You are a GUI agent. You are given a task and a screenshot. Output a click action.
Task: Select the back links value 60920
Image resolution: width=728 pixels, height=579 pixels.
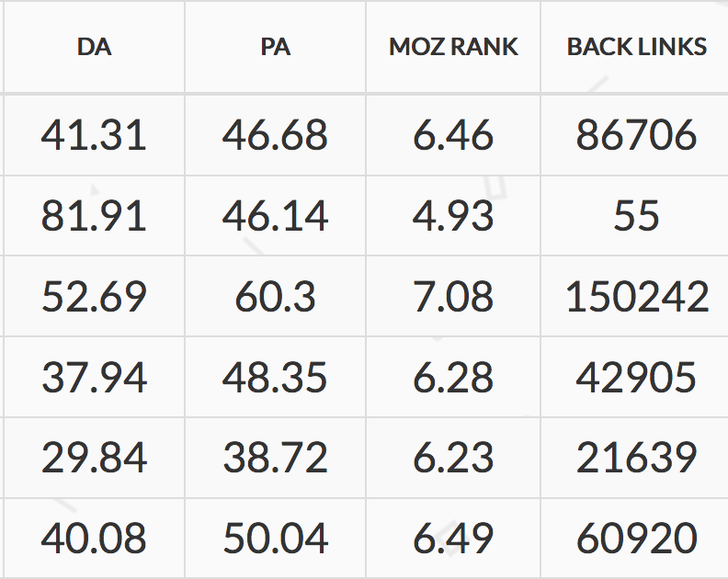[x=636, y=538]
